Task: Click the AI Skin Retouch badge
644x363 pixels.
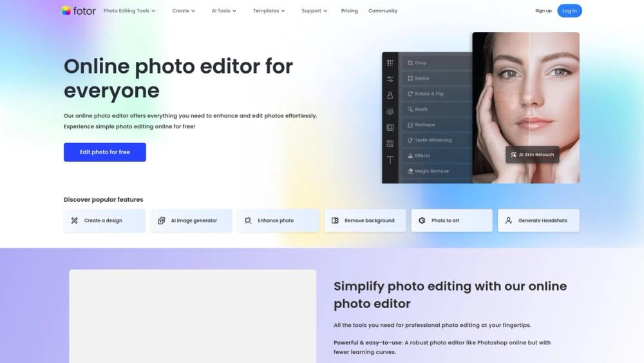Action: click(x=533, y=155)
